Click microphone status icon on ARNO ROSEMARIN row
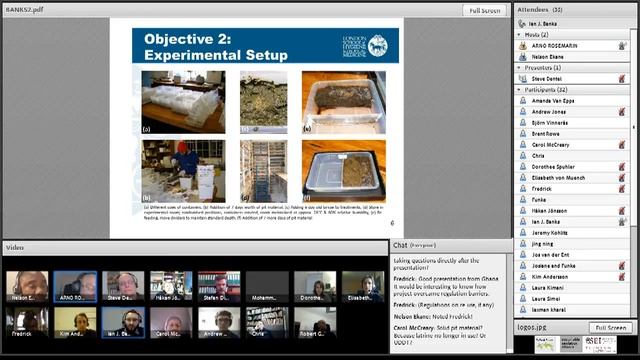Image resolution: width=640 pixels, height=360 pixels. [622, 46]
